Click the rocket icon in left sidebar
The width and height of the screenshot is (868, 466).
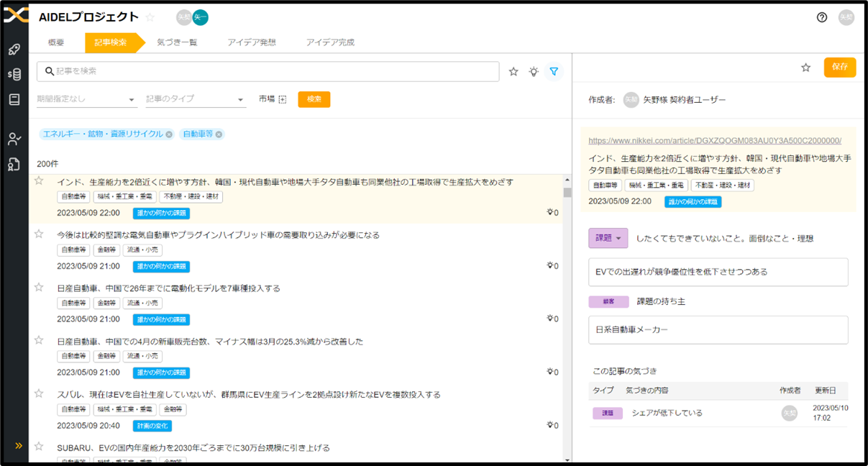(x=14, y=50)
